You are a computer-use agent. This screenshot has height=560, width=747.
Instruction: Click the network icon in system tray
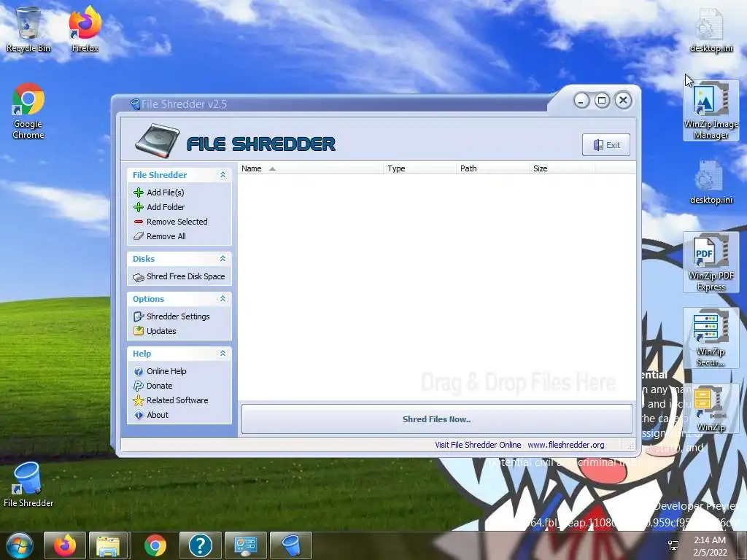[x=673, y=545]
